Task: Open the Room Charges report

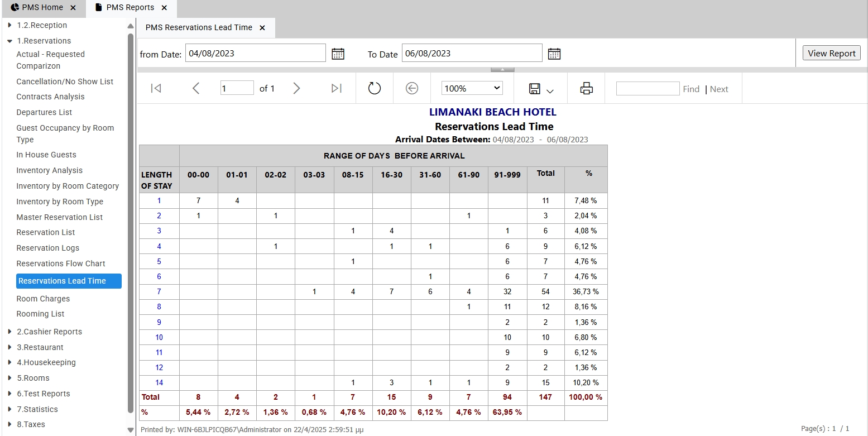Action: tap(43, 299)
